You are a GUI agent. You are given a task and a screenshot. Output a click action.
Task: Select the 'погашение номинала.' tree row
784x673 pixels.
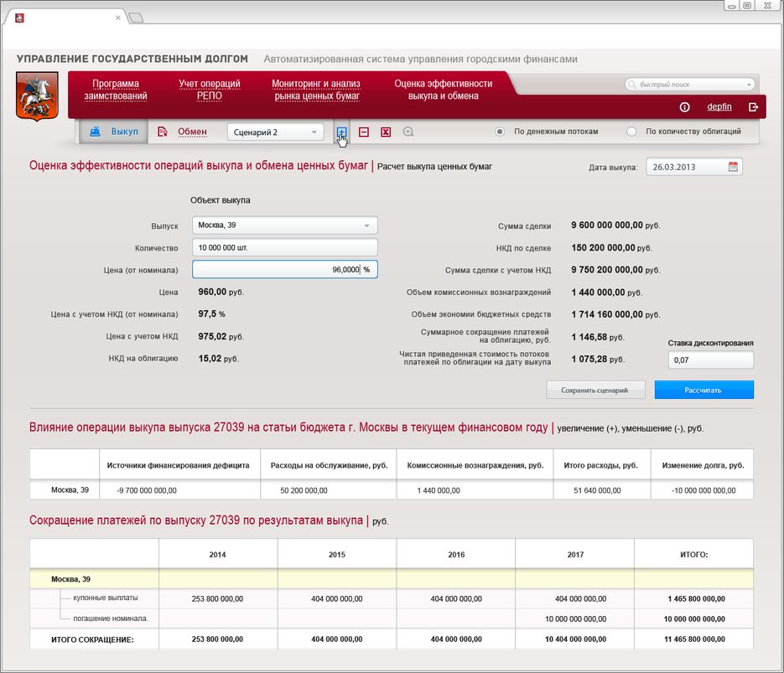[111, 619]
